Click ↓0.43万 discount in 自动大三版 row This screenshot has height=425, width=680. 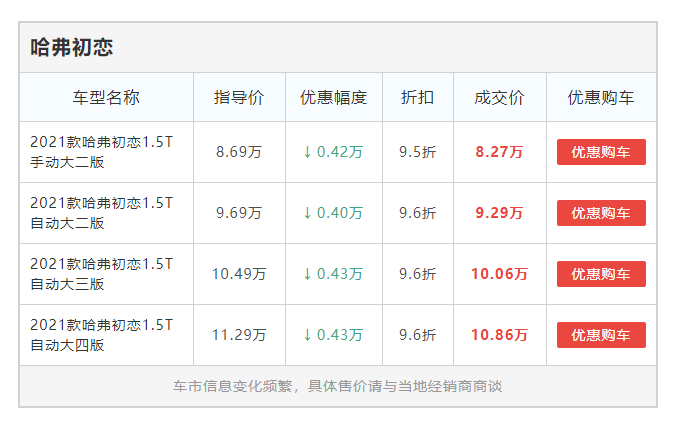coord(333,274)
